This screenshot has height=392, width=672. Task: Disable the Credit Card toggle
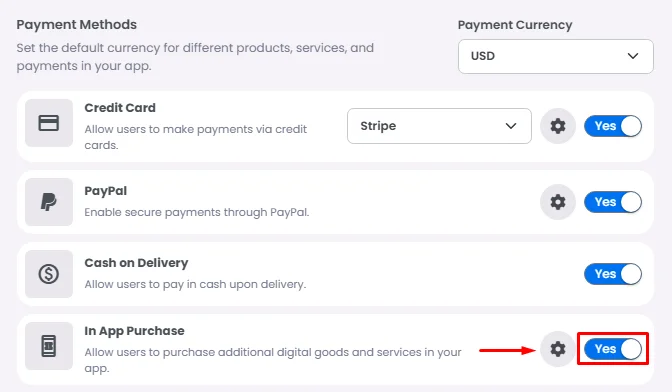[613, 126]
